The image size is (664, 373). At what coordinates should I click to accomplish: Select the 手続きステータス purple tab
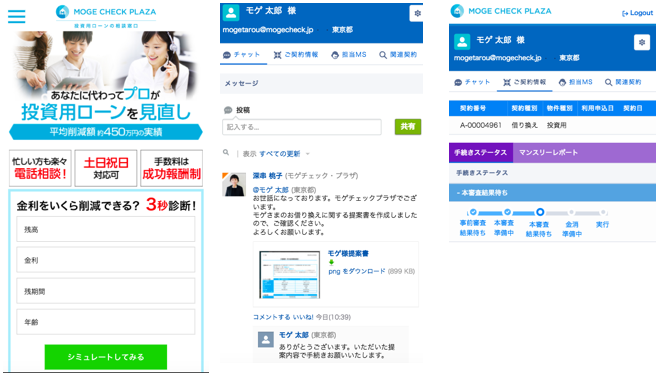(x=481, y=152)
